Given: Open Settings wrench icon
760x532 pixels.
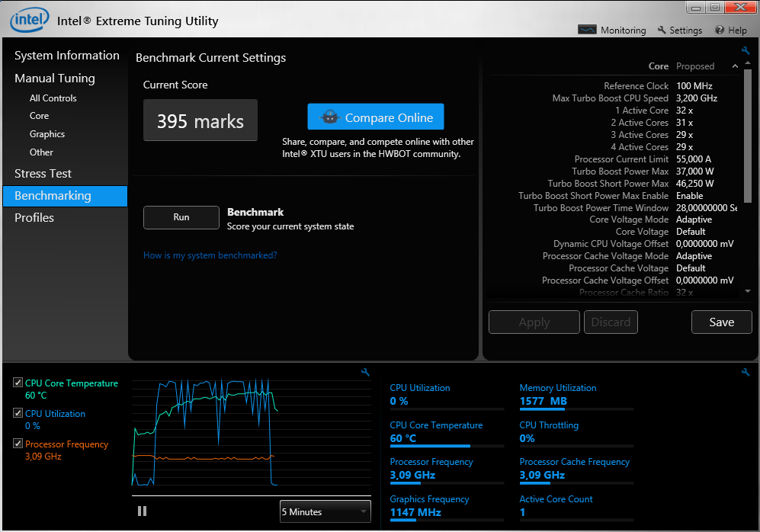Looking at the screenshot, I should click(662, 30).
